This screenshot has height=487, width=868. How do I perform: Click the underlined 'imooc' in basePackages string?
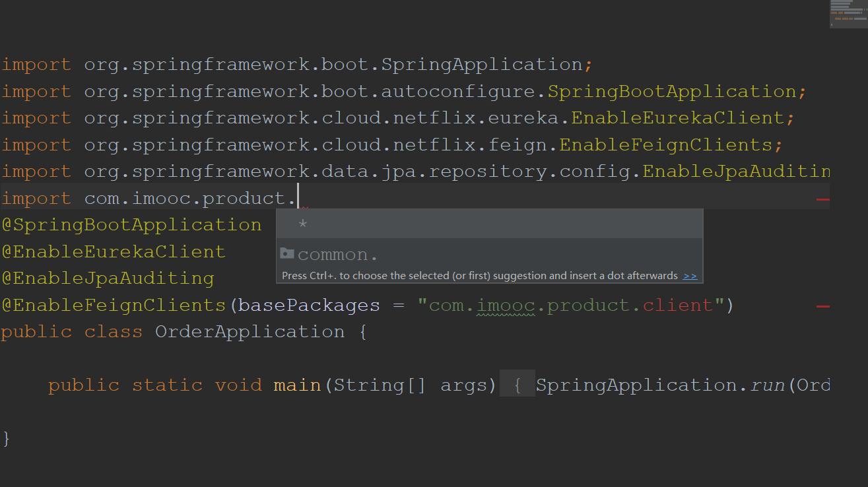[506, 306]
